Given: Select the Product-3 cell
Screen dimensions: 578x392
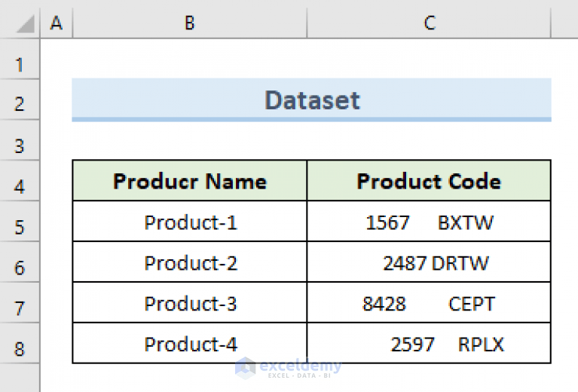Looking at the screenshot, I should click(x=189, y=302).
